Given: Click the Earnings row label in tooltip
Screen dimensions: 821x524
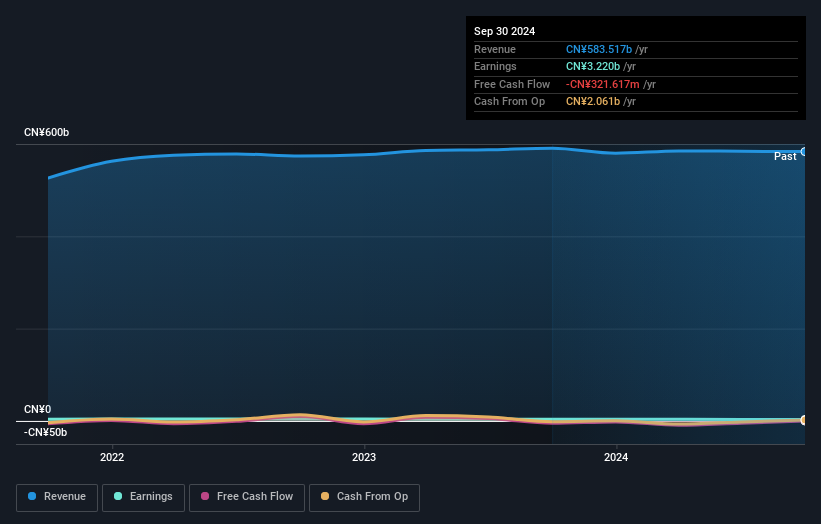Looking at the screenshot, I should 495,66.
